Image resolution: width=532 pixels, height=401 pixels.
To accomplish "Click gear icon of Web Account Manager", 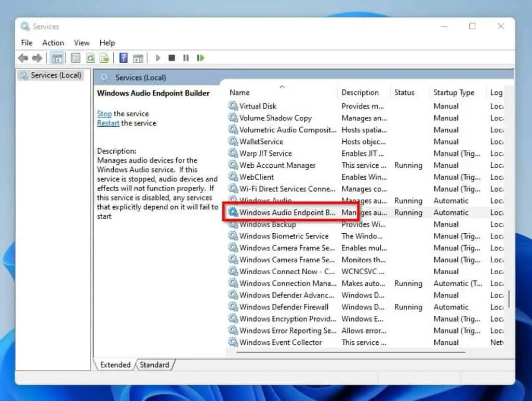I will coord(233,165).
